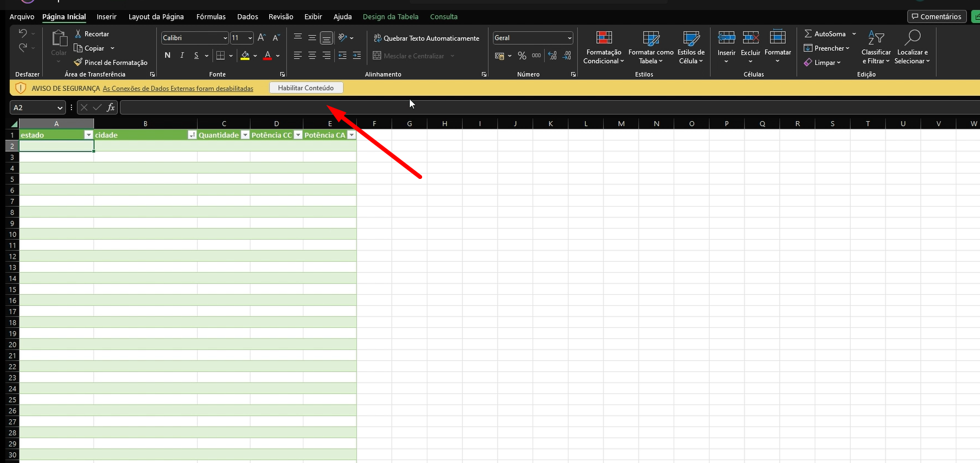Click the Habilitar Conteúdo button
980x463 pixels.
306,88
